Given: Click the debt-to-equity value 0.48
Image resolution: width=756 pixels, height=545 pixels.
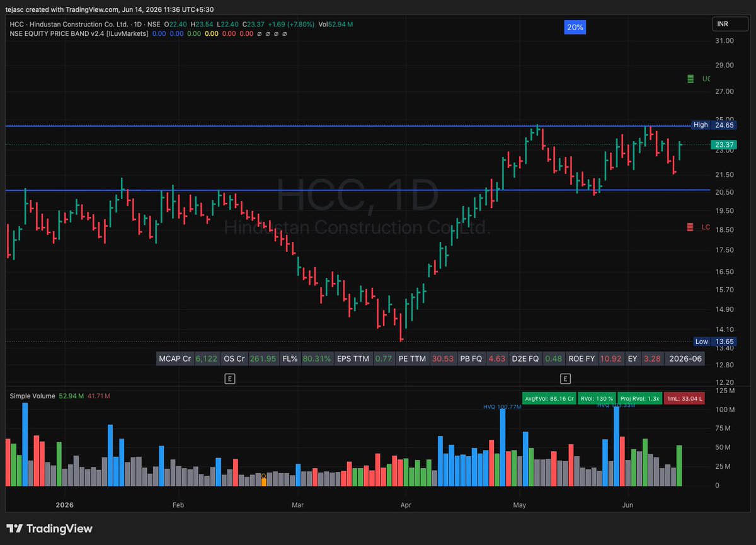Looking at the screenshot, I should (x=554, y=359).
